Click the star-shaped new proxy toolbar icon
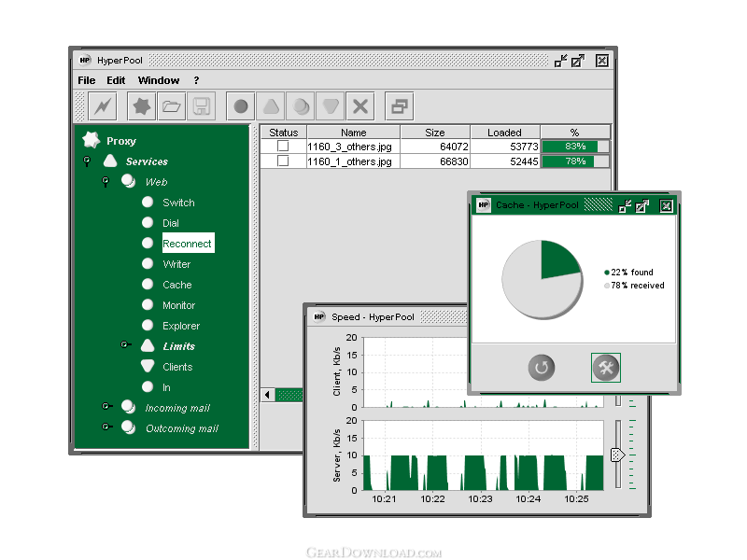Screen dimensions: 747x560 click(142, 106)
